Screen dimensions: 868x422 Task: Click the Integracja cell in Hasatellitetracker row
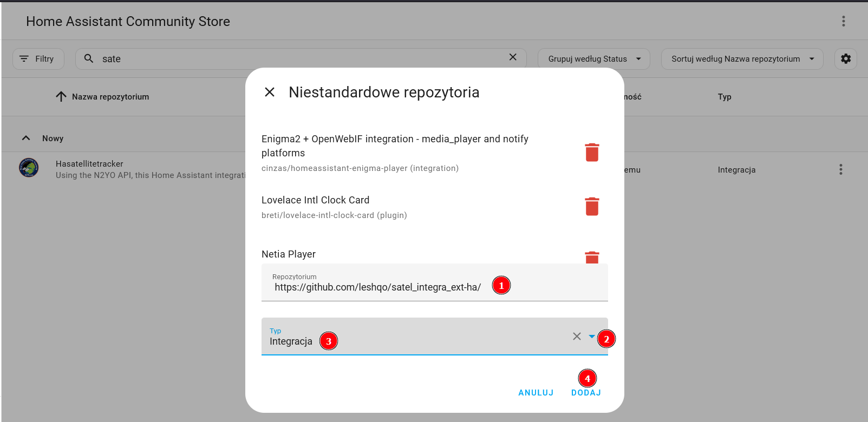point(736,170)
